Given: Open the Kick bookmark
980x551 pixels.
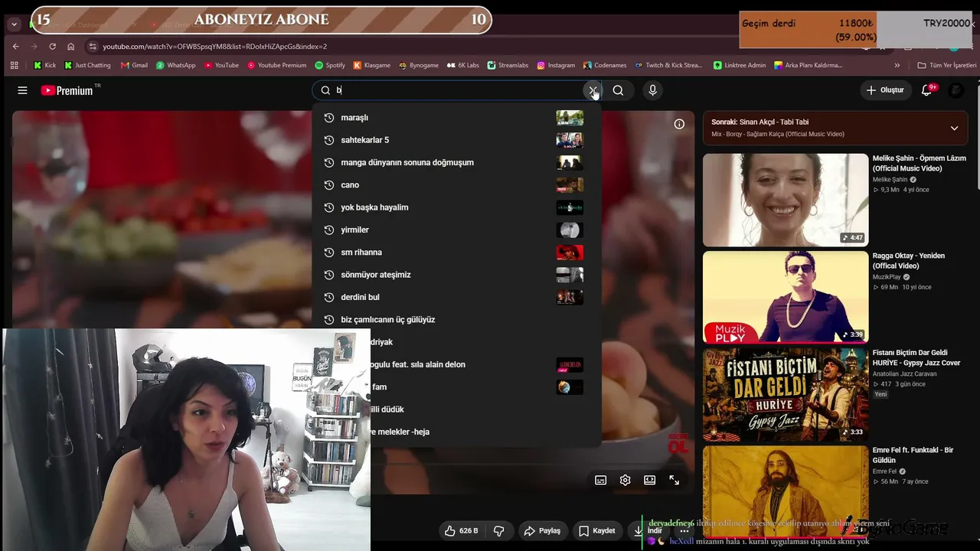Looking at the screenshot, I should [44, 65].
